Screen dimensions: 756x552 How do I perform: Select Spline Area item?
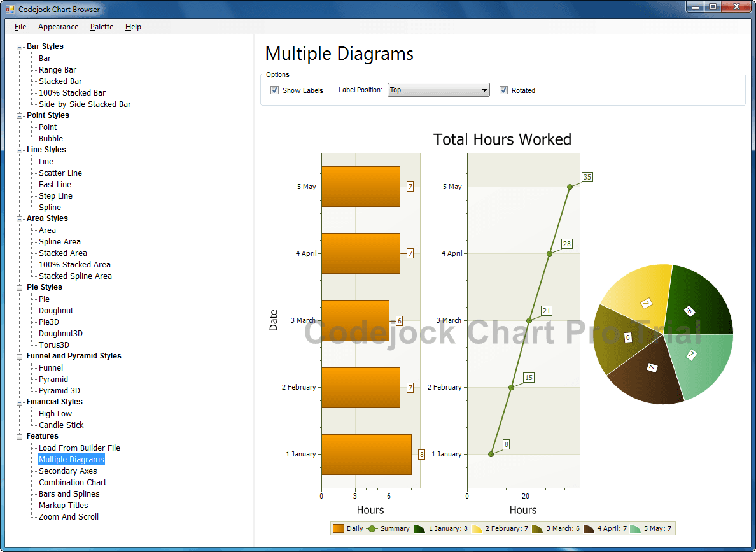tap(60, 242)
